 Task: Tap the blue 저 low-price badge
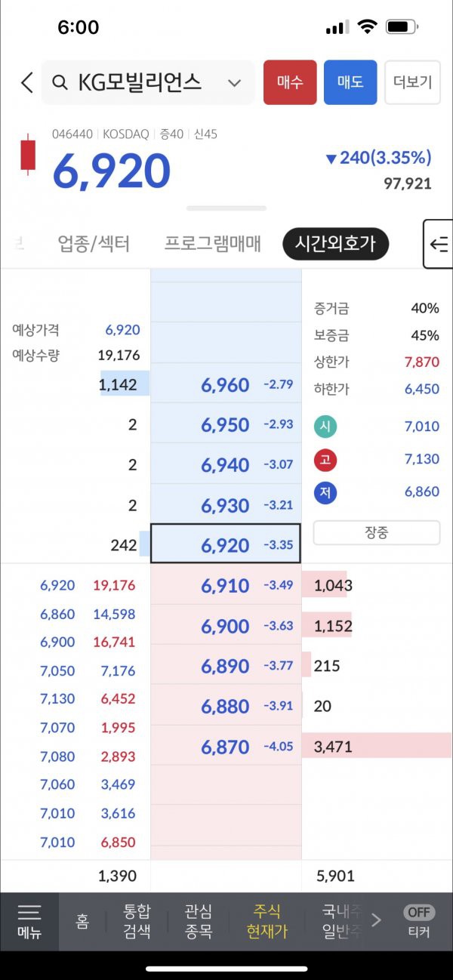click(325, 492)
